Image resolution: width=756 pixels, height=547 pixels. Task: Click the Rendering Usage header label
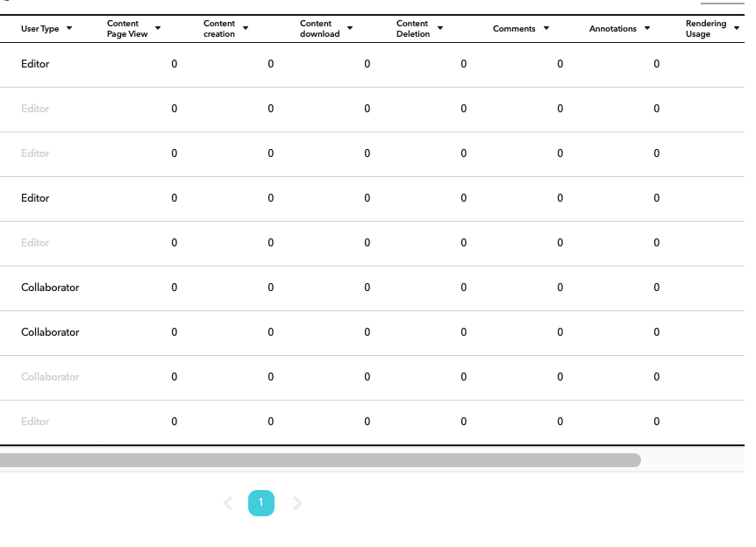coord(706,28)
